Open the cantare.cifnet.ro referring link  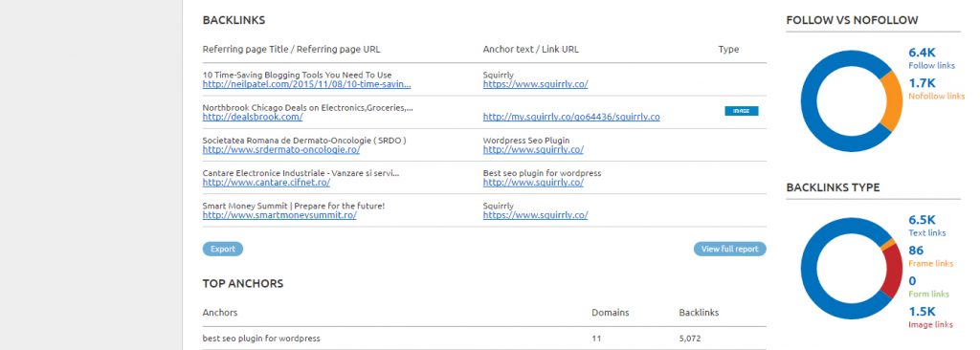click(266, 183)
